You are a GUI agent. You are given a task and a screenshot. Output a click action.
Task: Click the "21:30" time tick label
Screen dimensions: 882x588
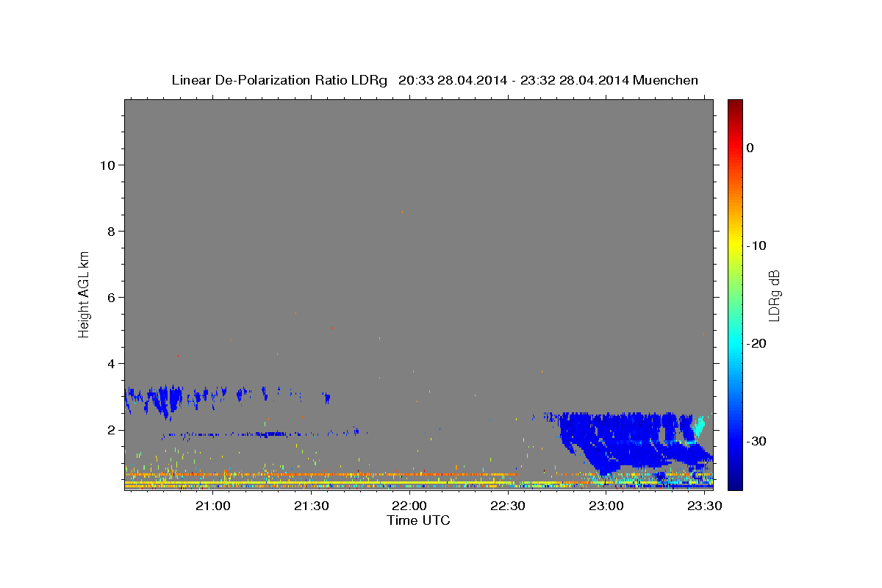[x=311, y=506]
